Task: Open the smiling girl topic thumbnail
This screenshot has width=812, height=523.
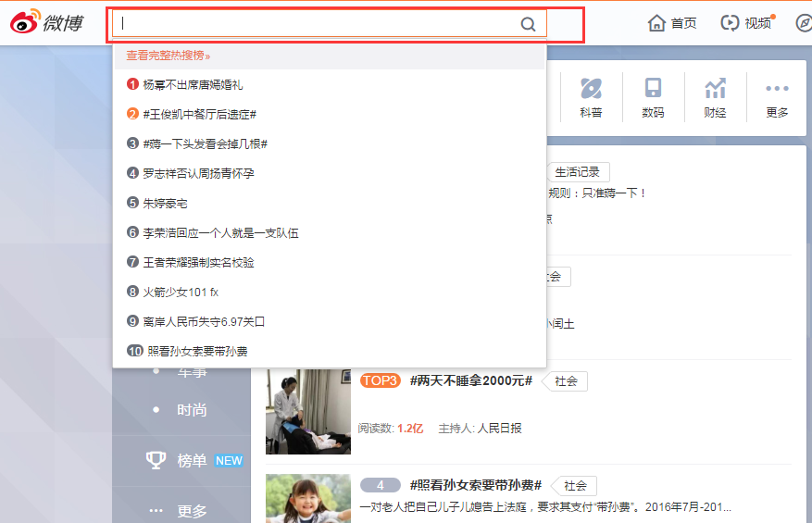Action: click(308, 498)
